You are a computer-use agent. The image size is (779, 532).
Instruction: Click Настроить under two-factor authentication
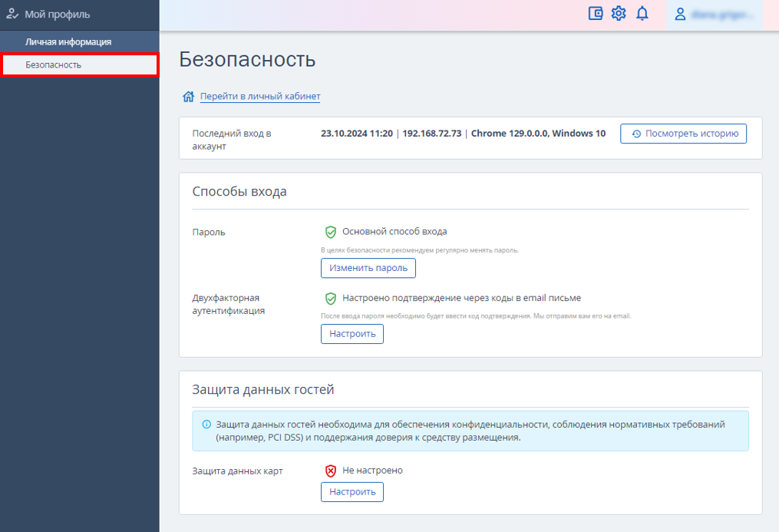(352, 334)
